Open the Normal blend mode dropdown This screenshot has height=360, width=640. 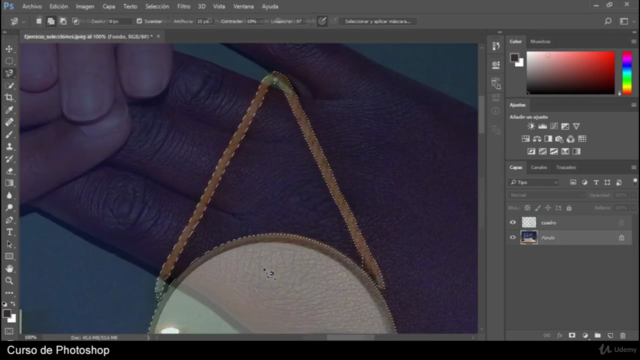coord(547,195)
